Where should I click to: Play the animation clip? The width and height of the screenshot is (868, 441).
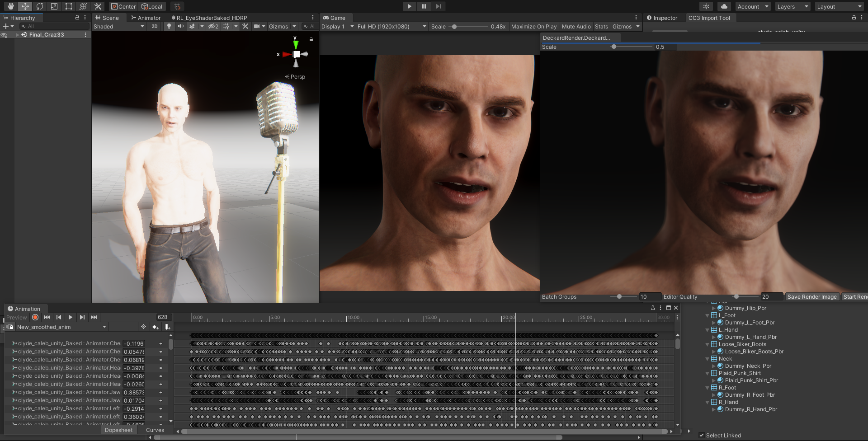pyautogui.click(x=71, y=317)
